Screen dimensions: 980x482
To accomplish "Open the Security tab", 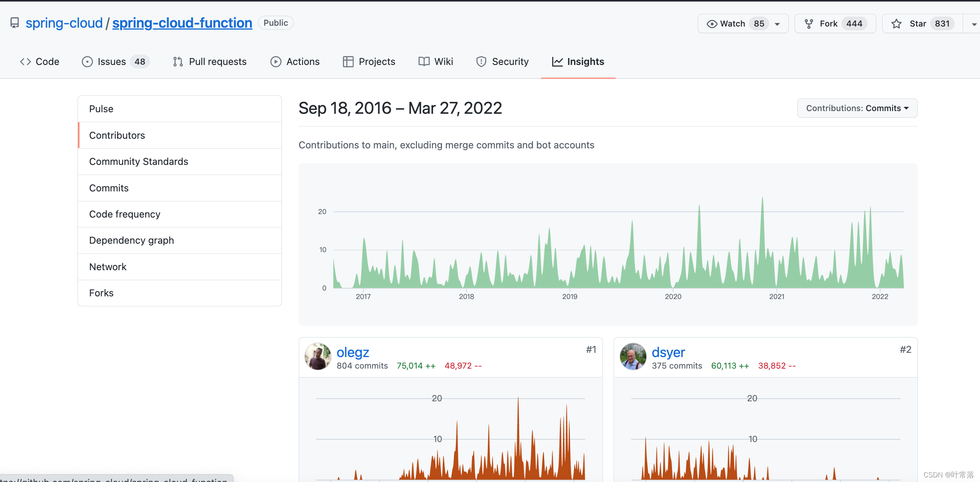I will (x=502, y=61).
